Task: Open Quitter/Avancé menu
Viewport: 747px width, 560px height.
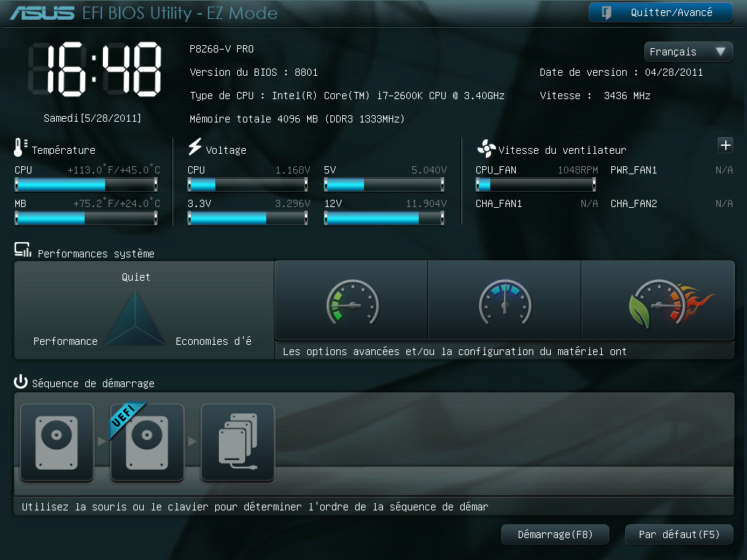Action: coord(660,12)
